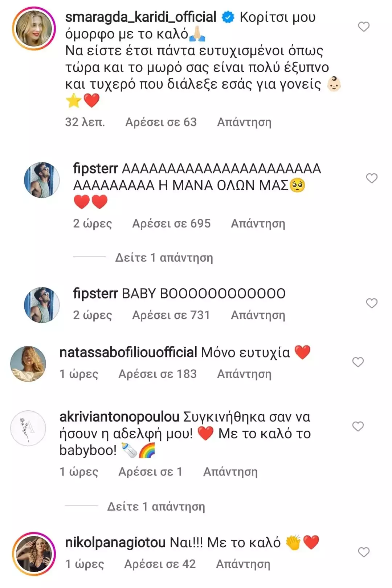This screenshot has width=392, height=588.
Task: Tap heart beside akriviantonopoulou's comment
Action: (358, 427)
